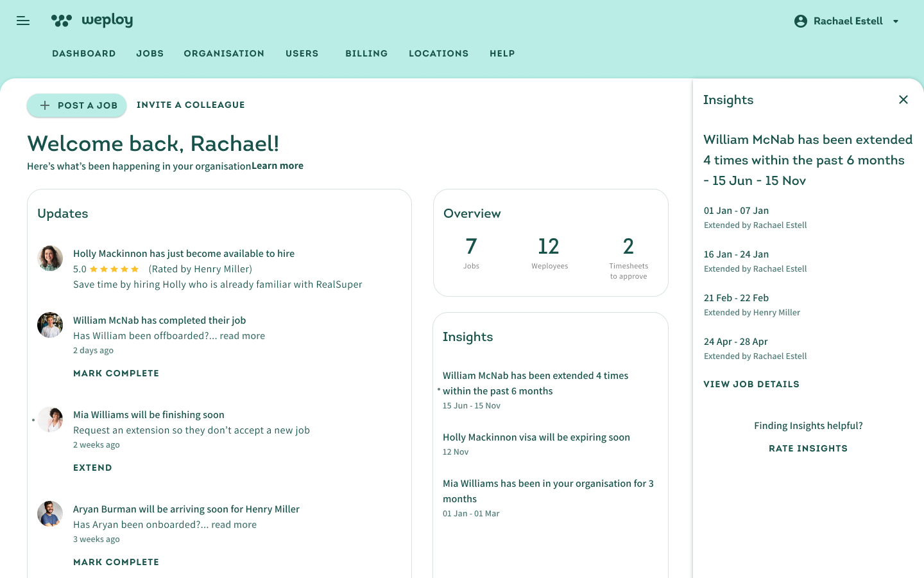
Task: Expand the Rachael Estell account dropdown arrow
Action: click(896, 21)
